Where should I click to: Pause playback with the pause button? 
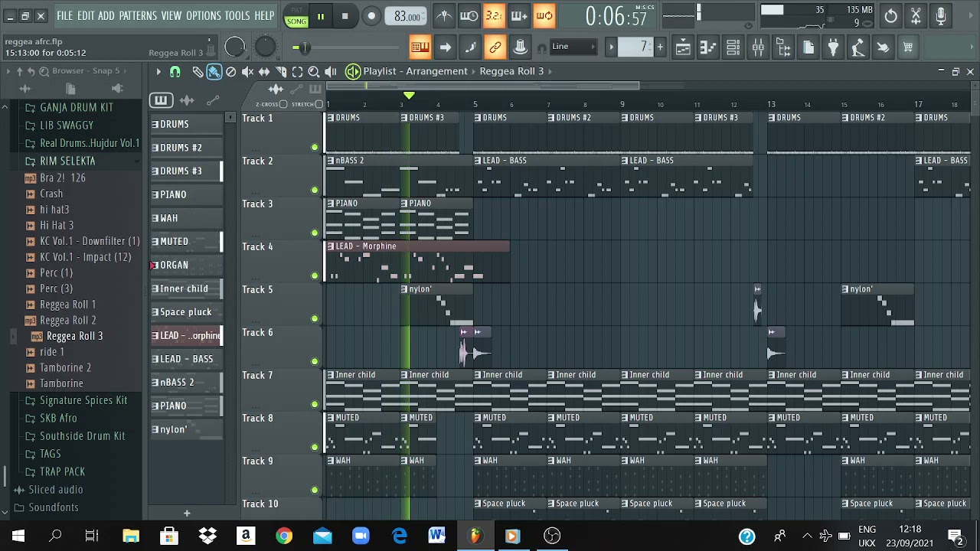pos(321,16)
